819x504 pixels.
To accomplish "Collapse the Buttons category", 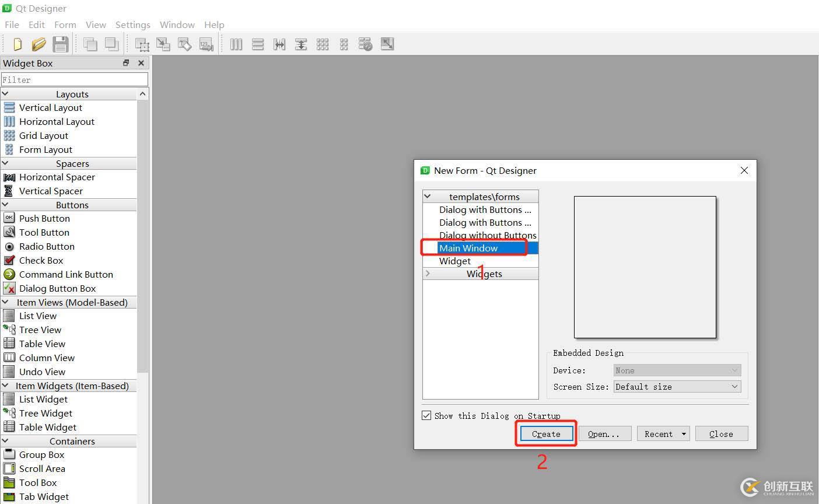I will (x=5, y=205).
